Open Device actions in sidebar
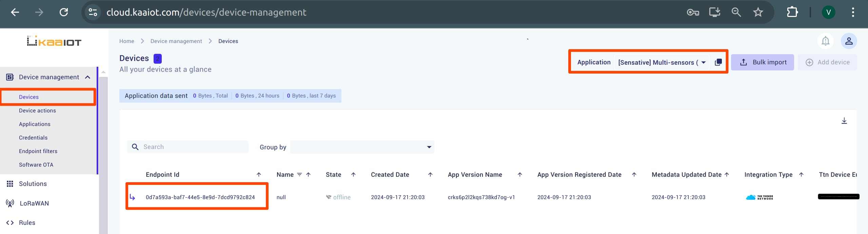Image resolution: width=868 pixels, height=234 pixels. tap(37, 111)
